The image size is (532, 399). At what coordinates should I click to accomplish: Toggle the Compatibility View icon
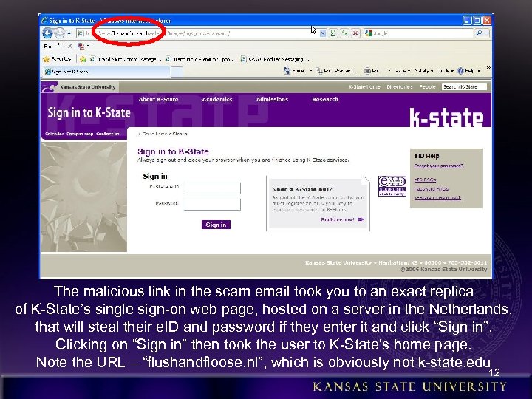tap(333, 33)
